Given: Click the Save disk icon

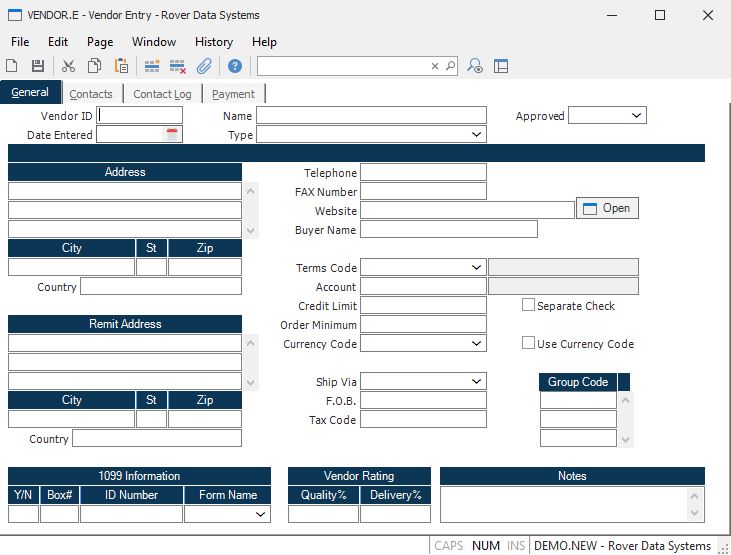Looking at the screenshot, I should 38,66.
